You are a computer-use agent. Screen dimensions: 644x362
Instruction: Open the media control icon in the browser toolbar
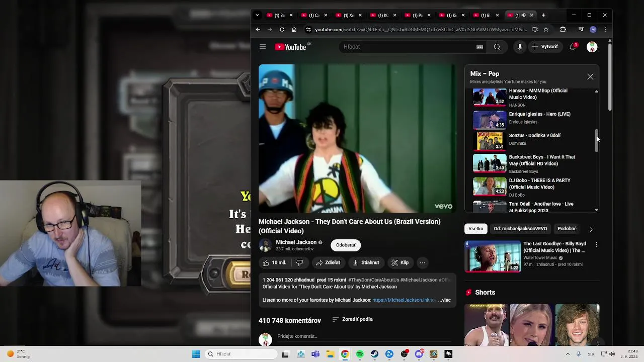[x=581, y=30]
